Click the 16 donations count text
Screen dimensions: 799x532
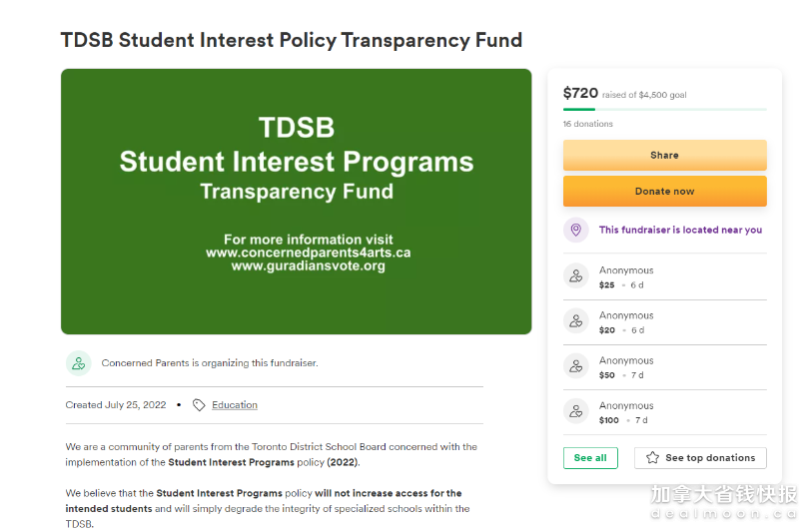(x=587, y=124)
